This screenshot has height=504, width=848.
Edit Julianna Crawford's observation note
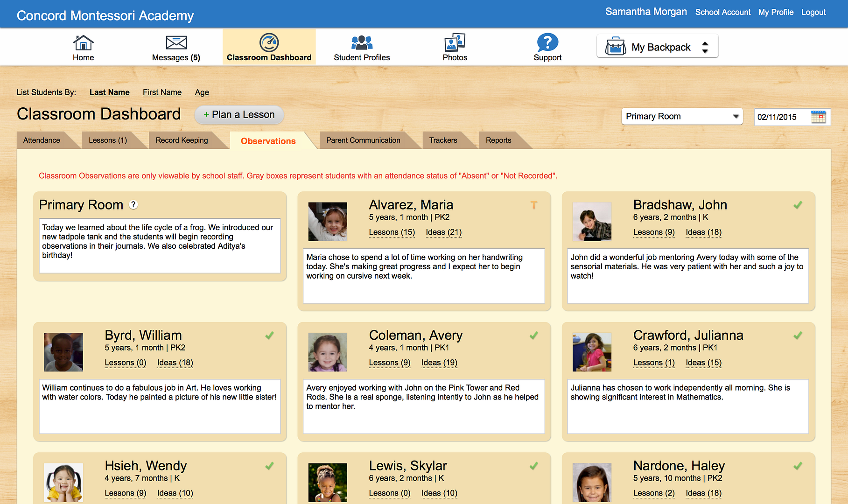point(688,406)
